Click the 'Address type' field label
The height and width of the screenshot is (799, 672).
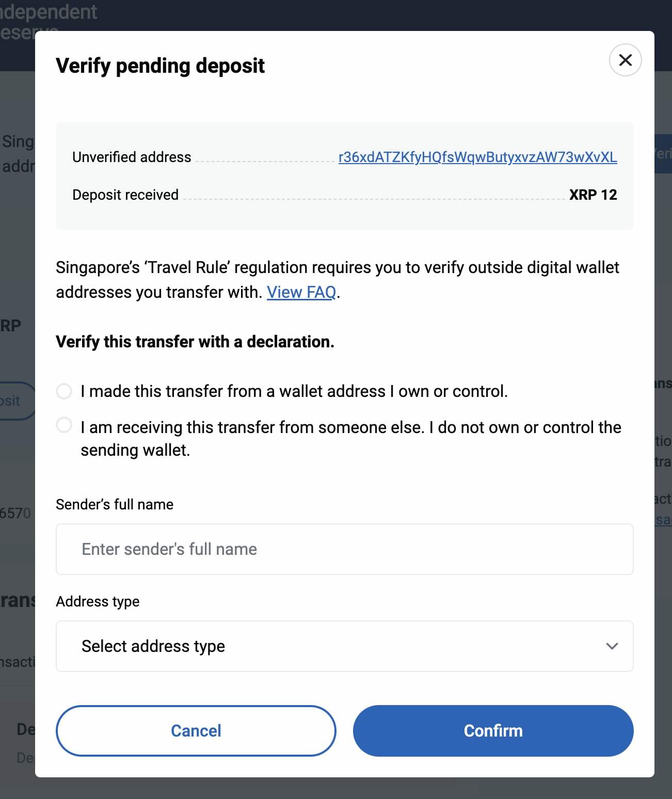click(98, 601)
